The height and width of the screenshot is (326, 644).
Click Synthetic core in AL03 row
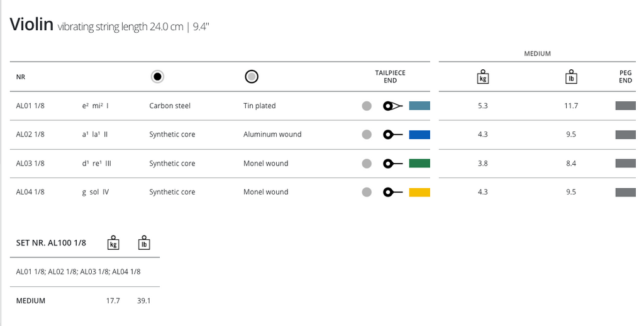(172, 163)
